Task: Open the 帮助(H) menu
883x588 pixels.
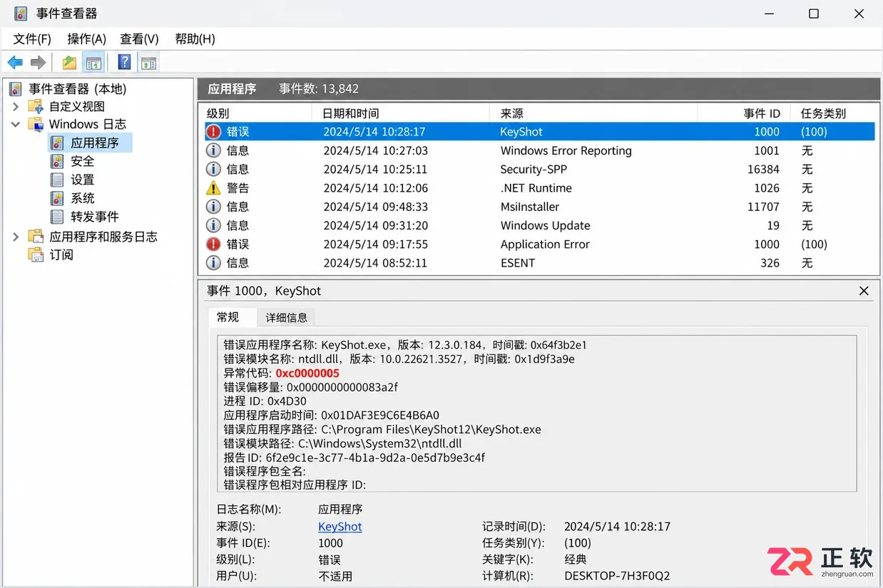Action: 195,39
